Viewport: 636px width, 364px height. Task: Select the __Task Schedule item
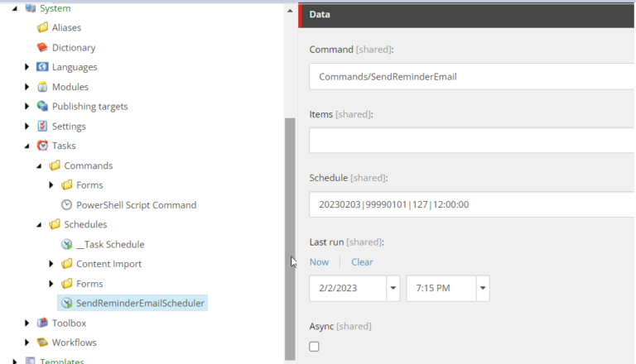click(110, 244)
